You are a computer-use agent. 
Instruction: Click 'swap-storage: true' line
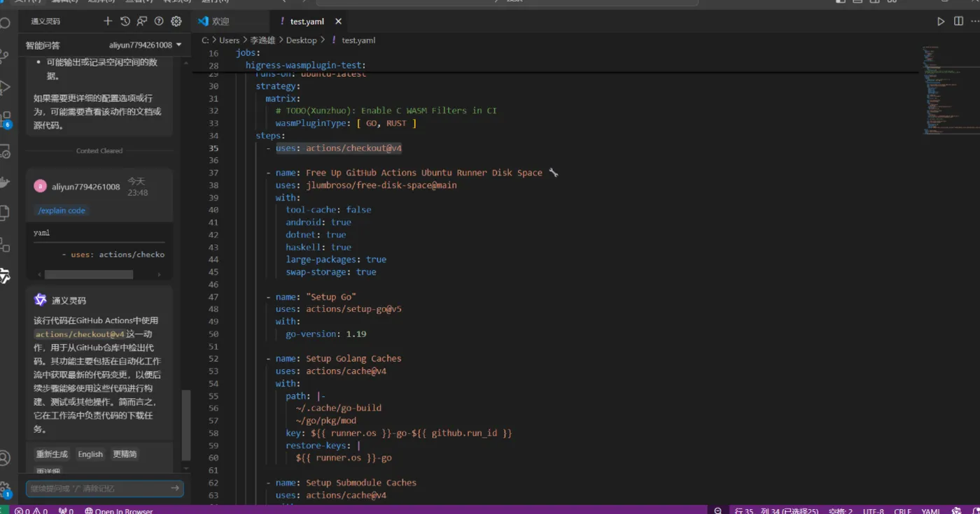tap(330, 272)
